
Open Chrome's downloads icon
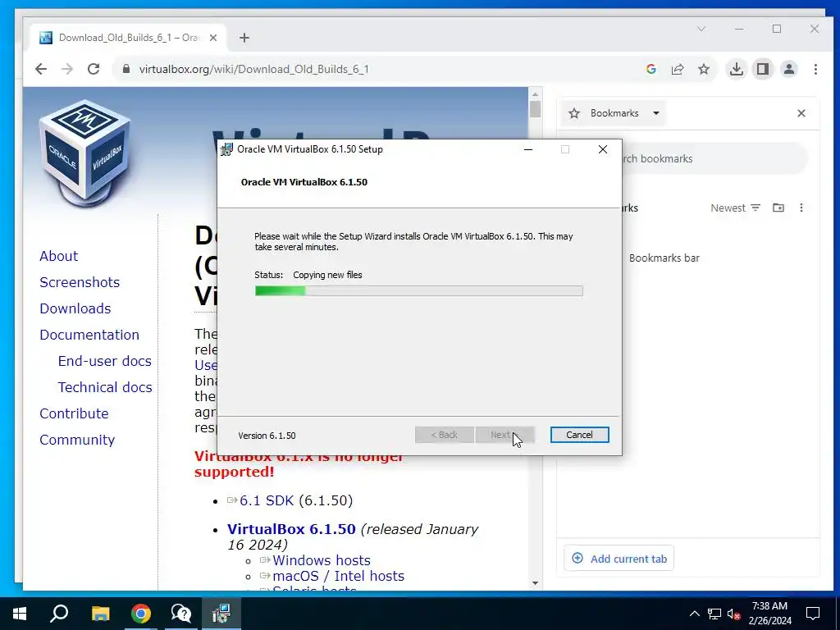pos(737,69)
